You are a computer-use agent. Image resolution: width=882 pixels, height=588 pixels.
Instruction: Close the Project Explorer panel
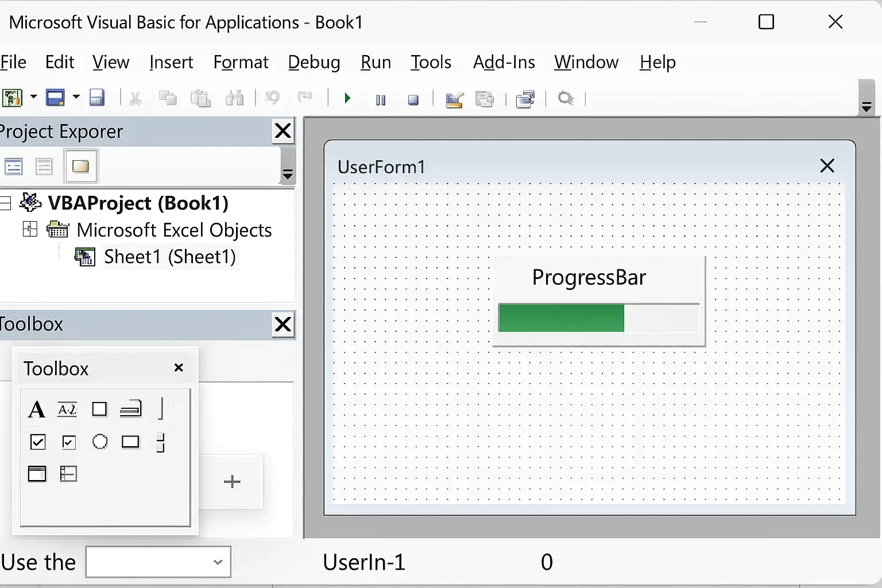coord(283,131)
